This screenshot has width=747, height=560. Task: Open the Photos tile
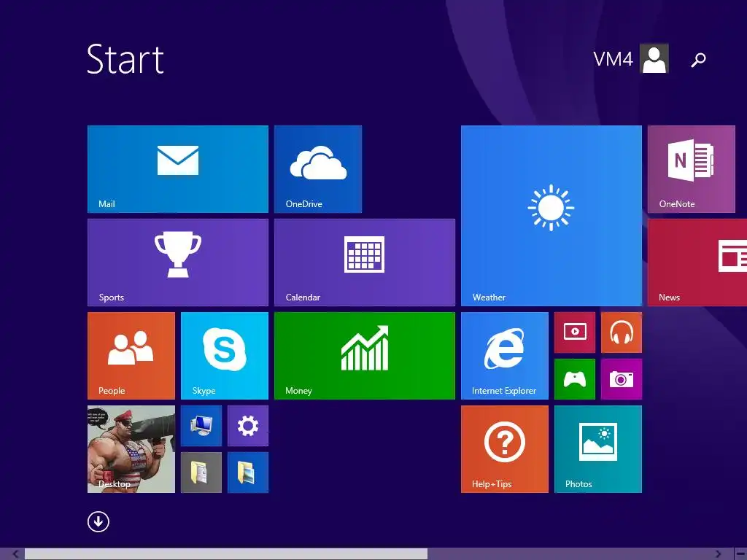pyautogui.click(x=598, y=449)
